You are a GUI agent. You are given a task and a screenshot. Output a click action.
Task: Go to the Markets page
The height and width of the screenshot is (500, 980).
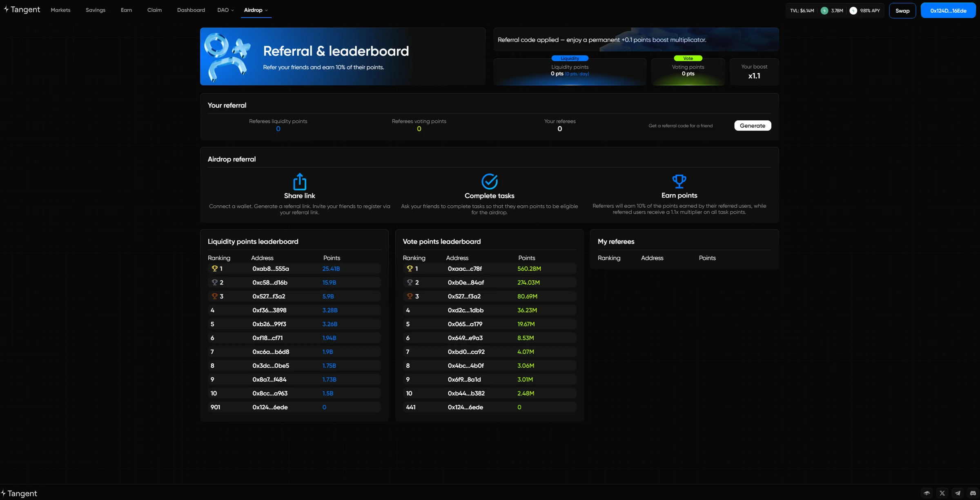[60, 10]
